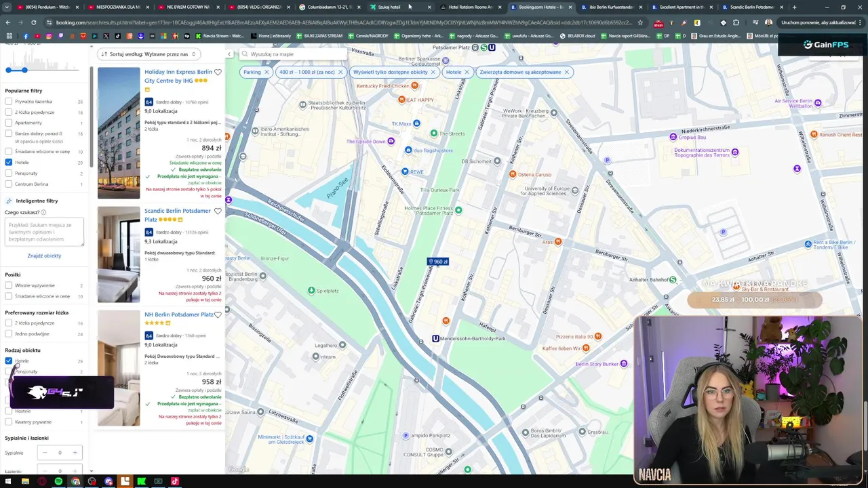
Task: Uncheck Hotele under Popularne filtry
Action: click(x=9, y=163)
